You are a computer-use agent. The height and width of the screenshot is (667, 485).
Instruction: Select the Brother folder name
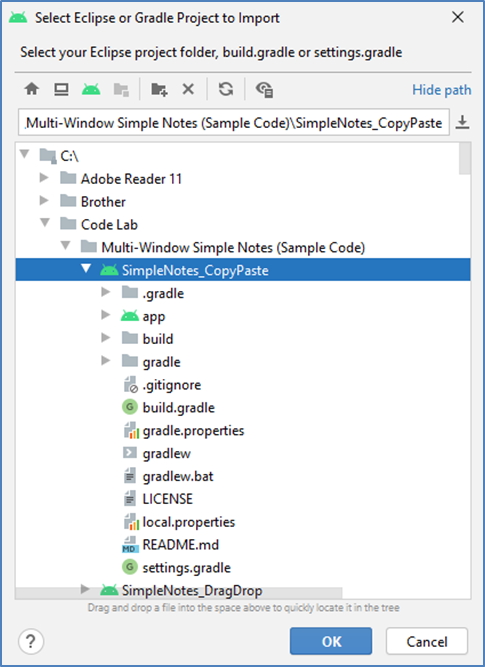click(x=103, y=202)
